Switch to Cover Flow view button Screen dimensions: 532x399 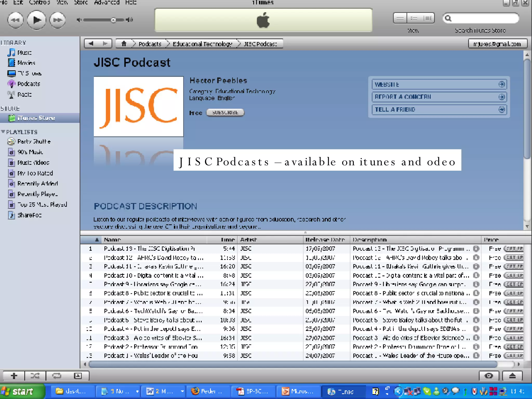(x=428, y=18)
